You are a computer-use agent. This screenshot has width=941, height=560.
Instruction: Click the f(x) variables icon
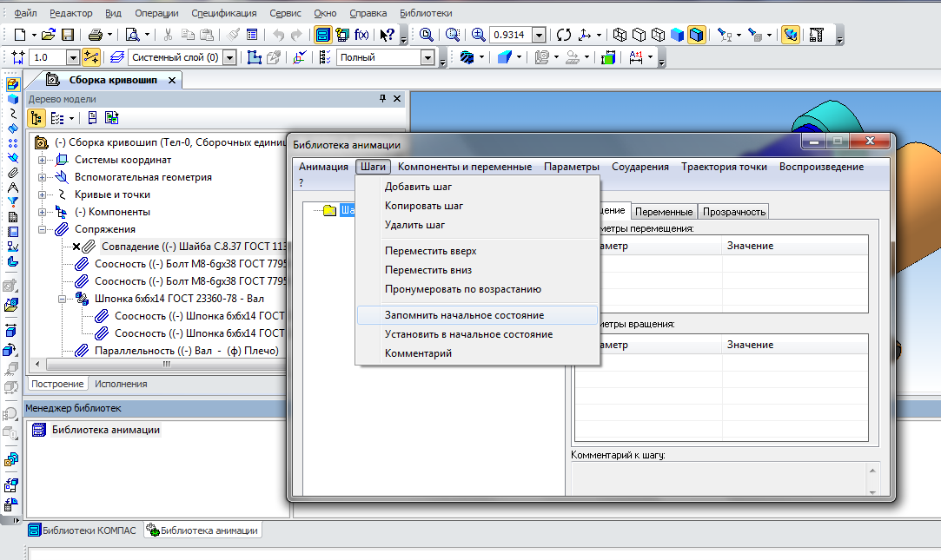[362, 35]
